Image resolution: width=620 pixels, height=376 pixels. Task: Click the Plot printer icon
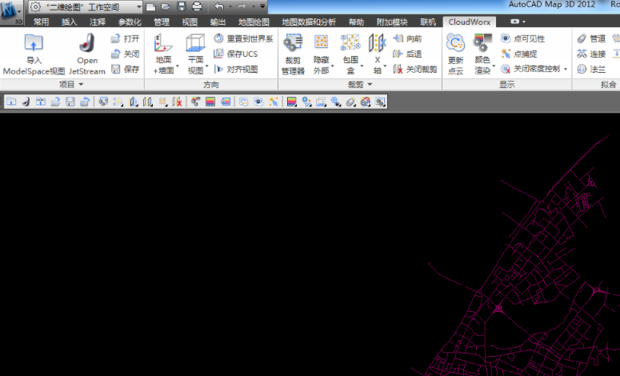pyautogui.click(x=197, y=7)
